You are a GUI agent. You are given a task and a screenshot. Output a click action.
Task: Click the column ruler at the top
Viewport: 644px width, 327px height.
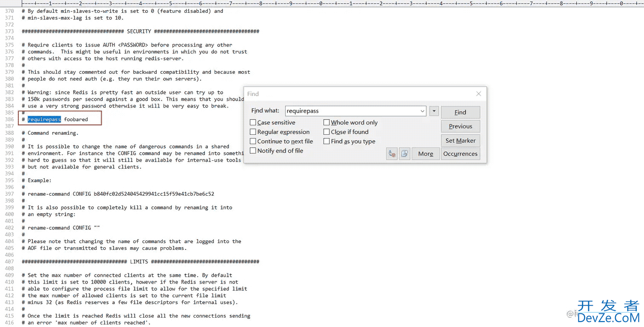[332, 3]
